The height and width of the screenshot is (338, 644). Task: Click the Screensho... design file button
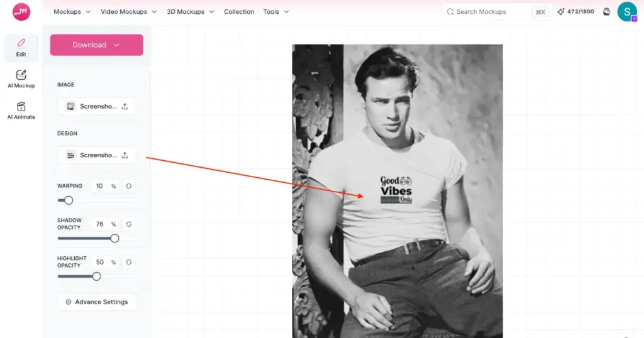point(96,155)
